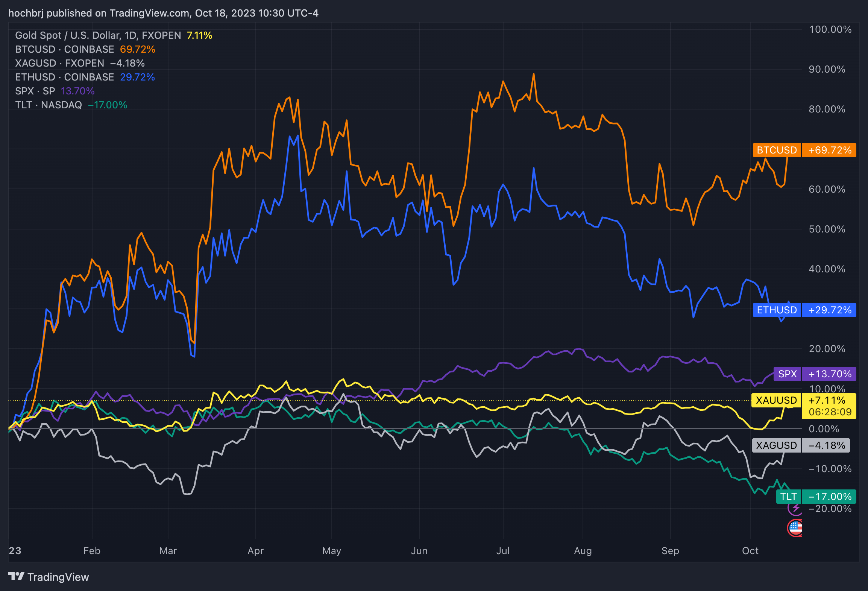The height and width of the screenshot is (591, 868).
Task: Click the Jun label on the time axis
Action: (x=419, y=551)
